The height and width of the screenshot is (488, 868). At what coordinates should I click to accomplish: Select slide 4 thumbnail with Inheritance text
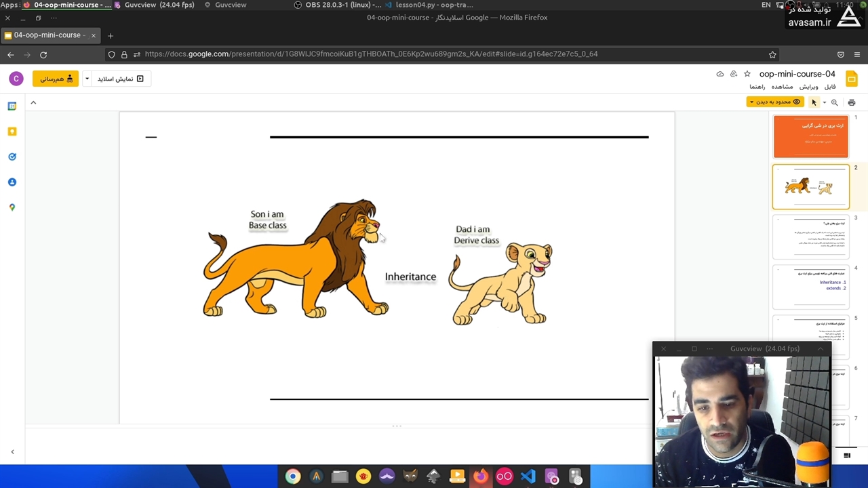(810, 286)
